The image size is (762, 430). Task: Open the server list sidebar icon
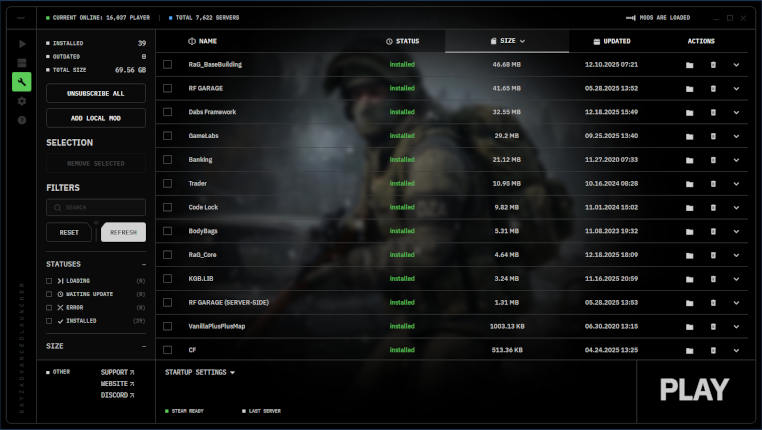[21, 63]
